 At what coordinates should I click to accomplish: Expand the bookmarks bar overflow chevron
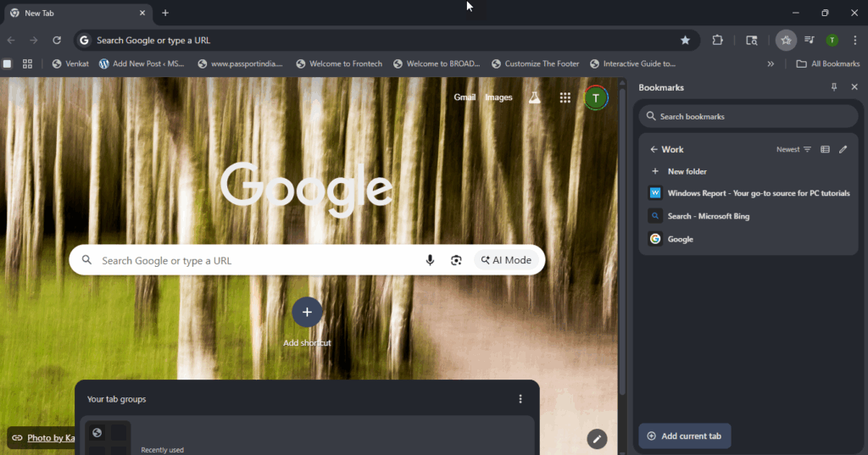pyautogui.click(x=771, y=64)
